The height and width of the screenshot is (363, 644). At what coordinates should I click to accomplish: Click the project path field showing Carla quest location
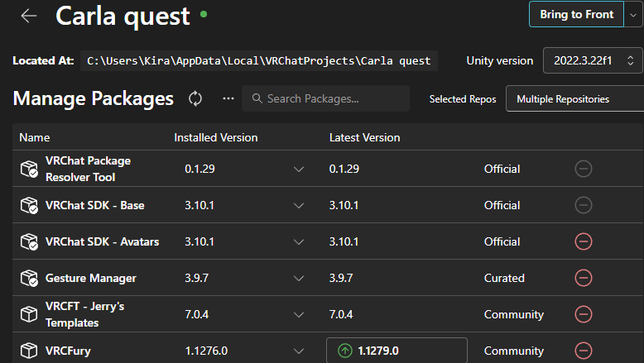tap(259, 60)
